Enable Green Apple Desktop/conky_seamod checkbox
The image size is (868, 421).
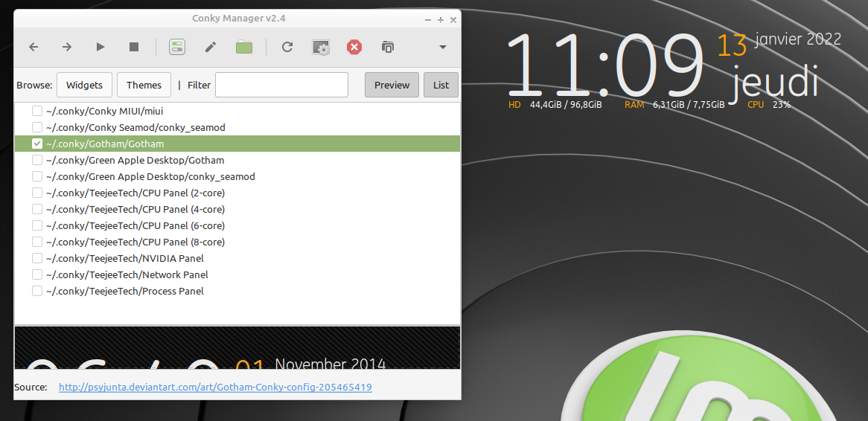pos(37,176)
